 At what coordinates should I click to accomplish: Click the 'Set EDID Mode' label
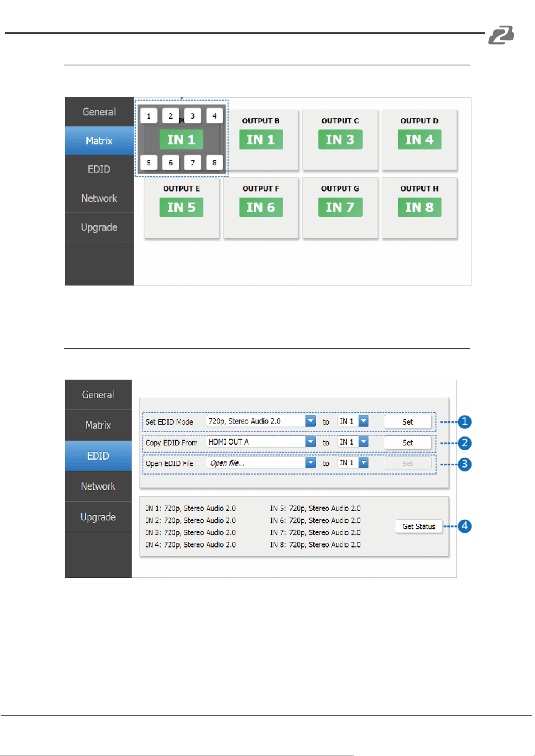(169, 422)
